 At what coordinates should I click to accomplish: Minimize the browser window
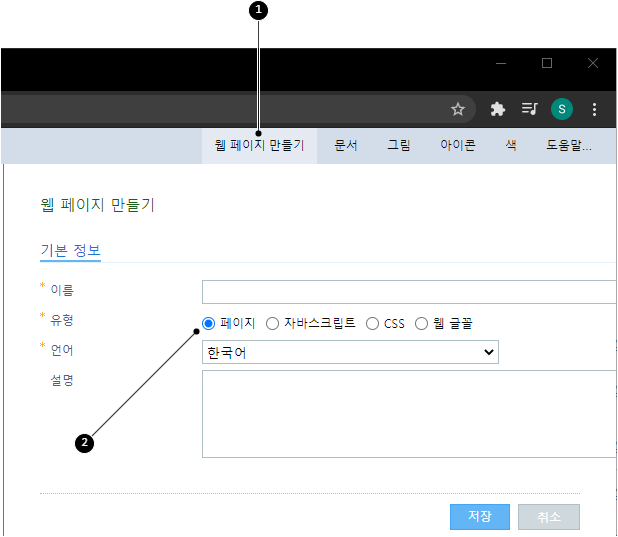click(x=501, y=63)
